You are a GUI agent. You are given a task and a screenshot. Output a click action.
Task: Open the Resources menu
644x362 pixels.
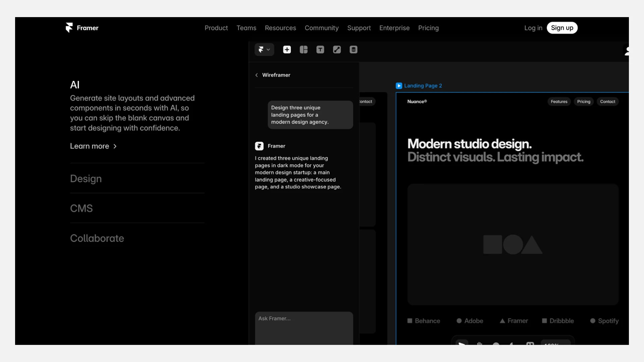point(280,28)
